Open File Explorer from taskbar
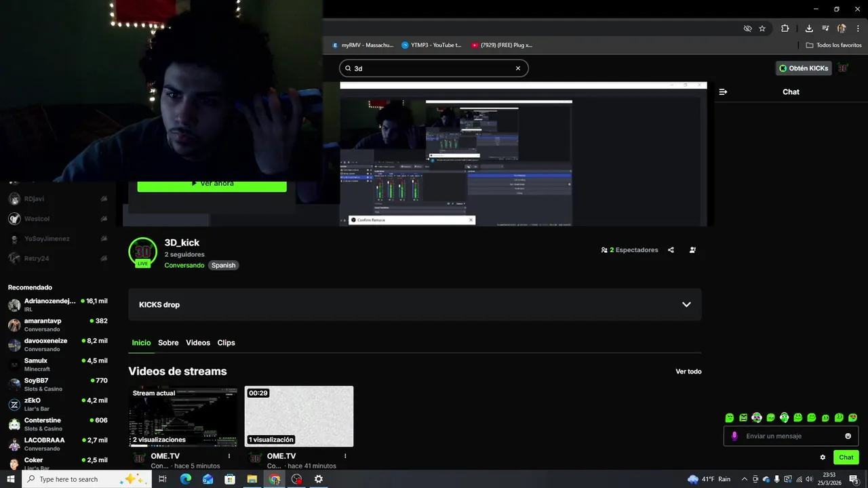Image resolution: width=868 pixels, height=488 pixels. (x=252, y=479)
